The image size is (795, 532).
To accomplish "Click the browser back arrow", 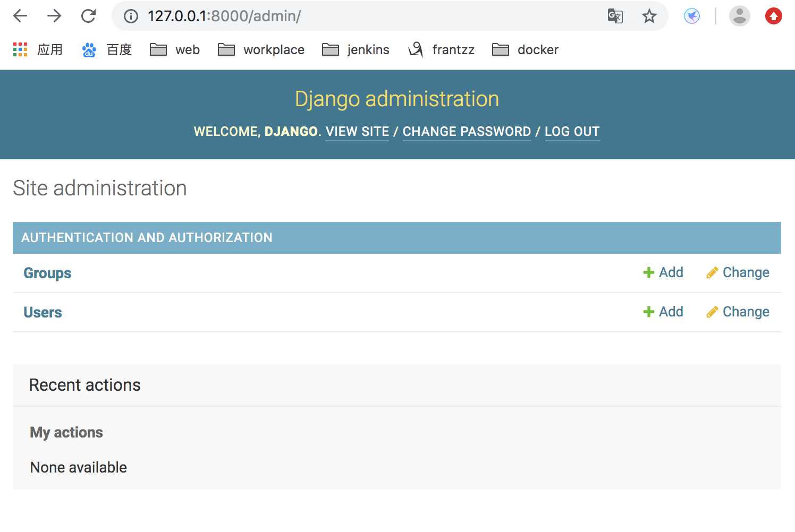I will 20,16.
